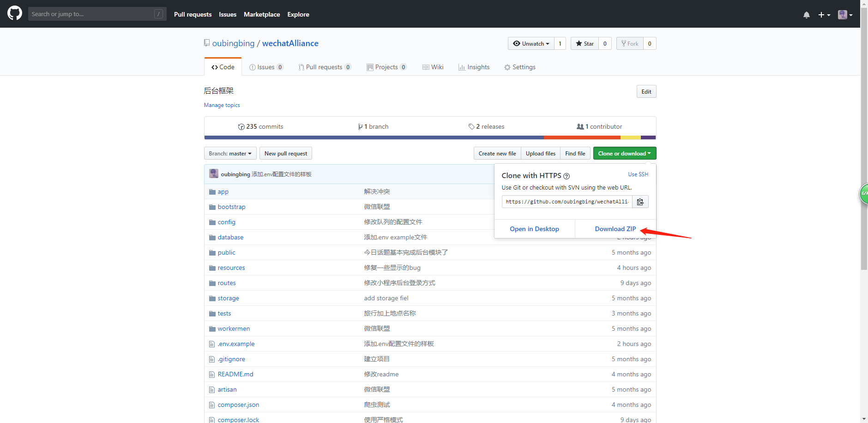Viewport: 868px width, 423px height.
Task: Click the language breakdown color bar
Action: pos(430,137)
